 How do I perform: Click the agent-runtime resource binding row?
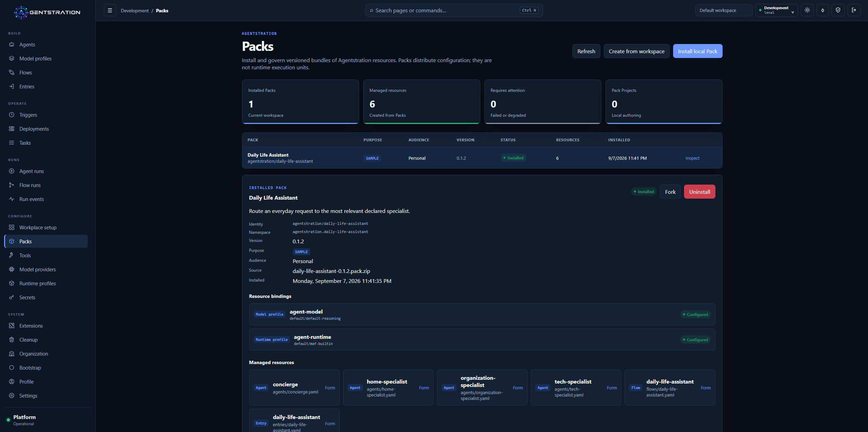point(482,340)
